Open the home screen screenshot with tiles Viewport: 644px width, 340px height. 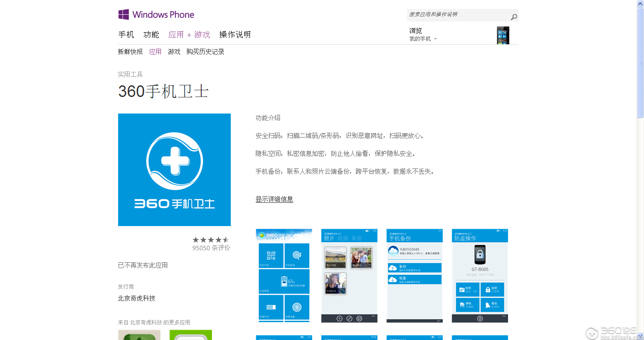click(284, 276)
